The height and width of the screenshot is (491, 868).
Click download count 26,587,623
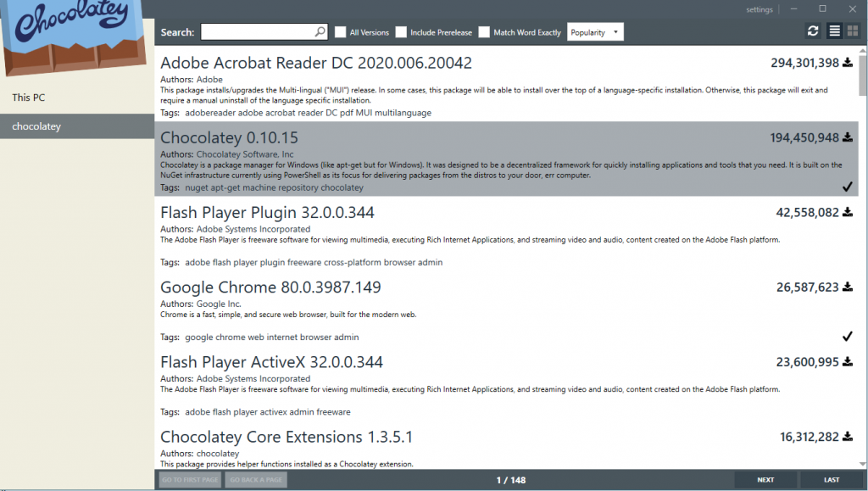808,287
